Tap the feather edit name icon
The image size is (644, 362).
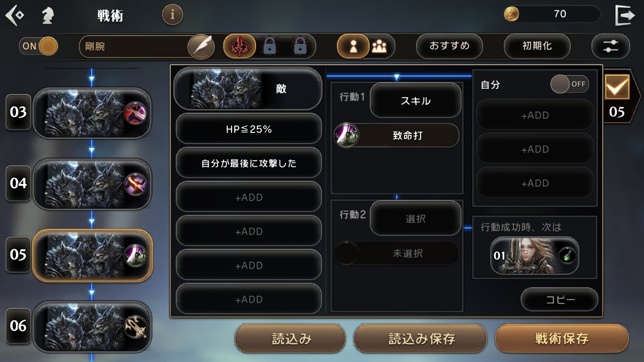point(201,46)
